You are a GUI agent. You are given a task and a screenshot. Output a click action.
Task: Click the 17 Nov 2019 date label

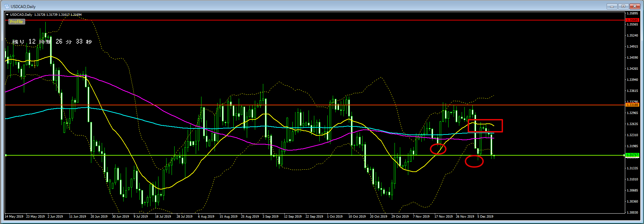tap(444, 217)
